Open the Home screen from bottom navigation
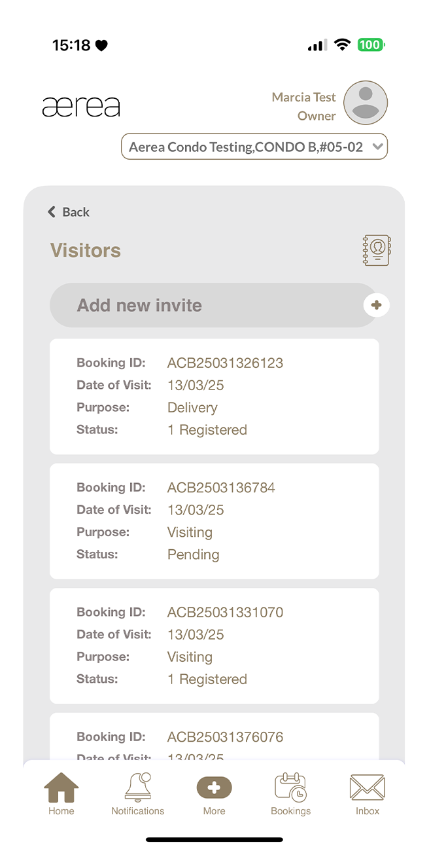The height and width of the screenshot is (868, 429). (61, 792)
